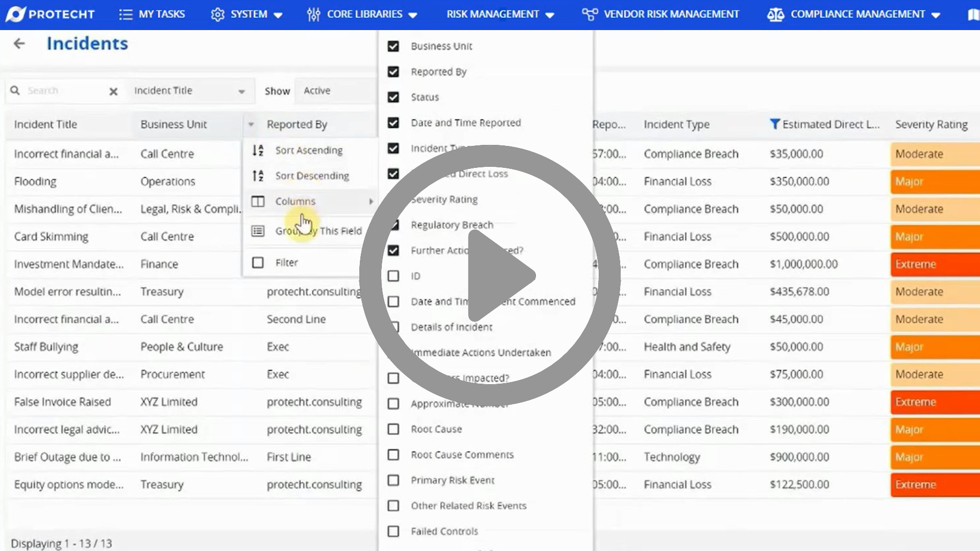Click the Group By This Field icon
This screenshot has width=980, height=551.
coord(258,231)
